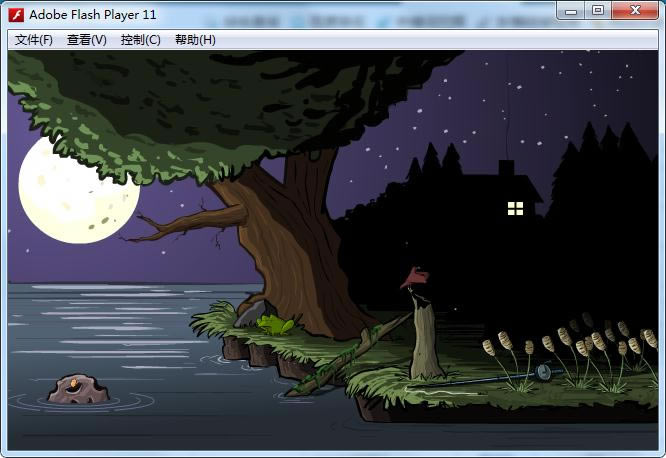Screen dimensions: 666x458
Task: Click the glowing rock in the water
Action: [77, 389]
